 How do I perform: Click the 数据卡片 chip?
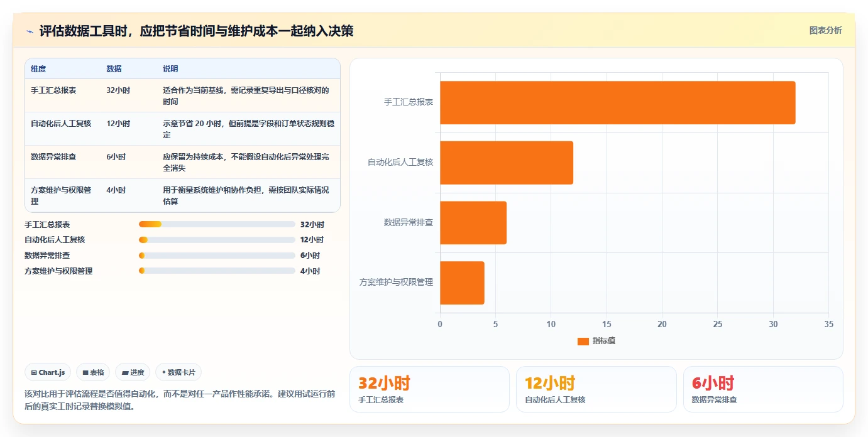179,372
